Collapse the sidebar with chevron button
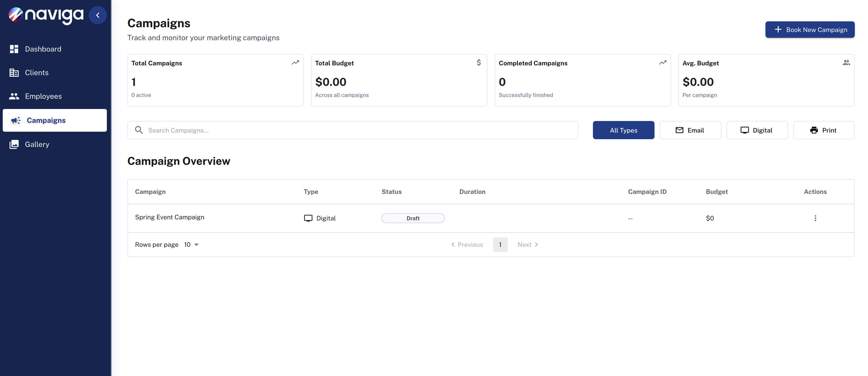The width and height of the screenshot is (868, 376). [97, 15]
